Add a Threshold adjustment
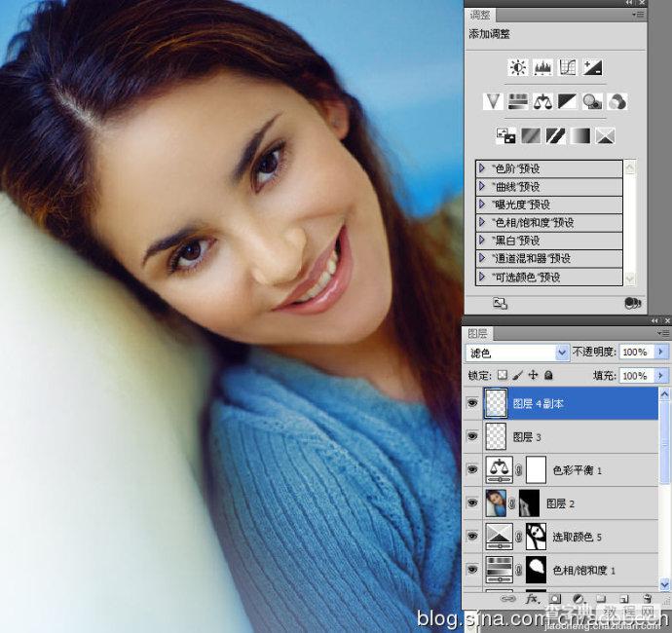 tap(555, 136)
